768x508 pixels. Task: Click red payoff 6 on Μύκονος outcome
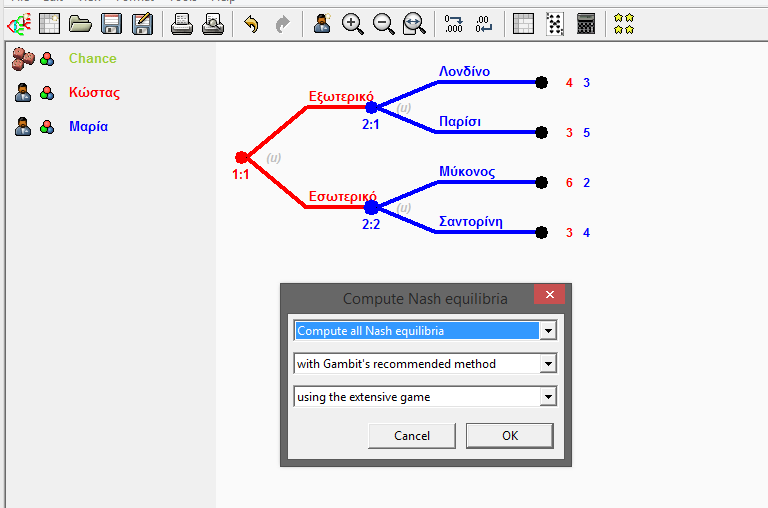coord(569,183)
